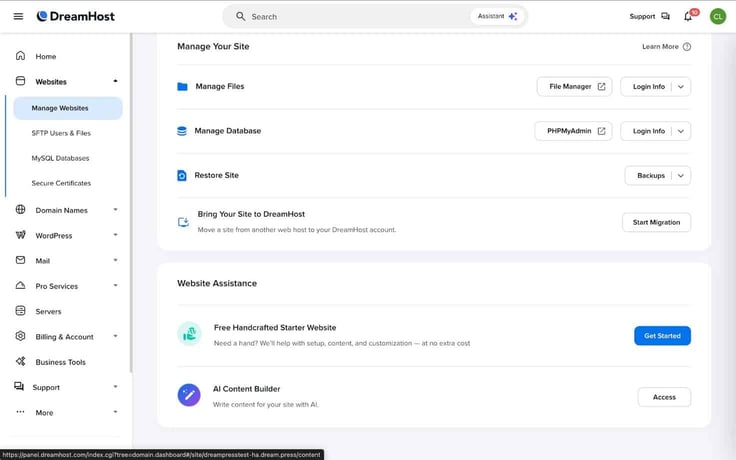Click the DreamHost logo
Screen dimensions: 736x460
[76, 16]
